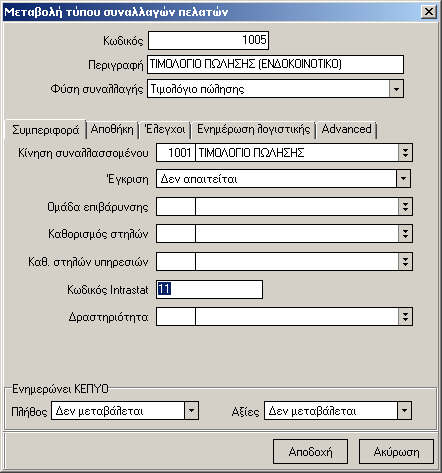
Task: Open the Ενημέρωση λογιστικής tab
Action: coord(253,129)
